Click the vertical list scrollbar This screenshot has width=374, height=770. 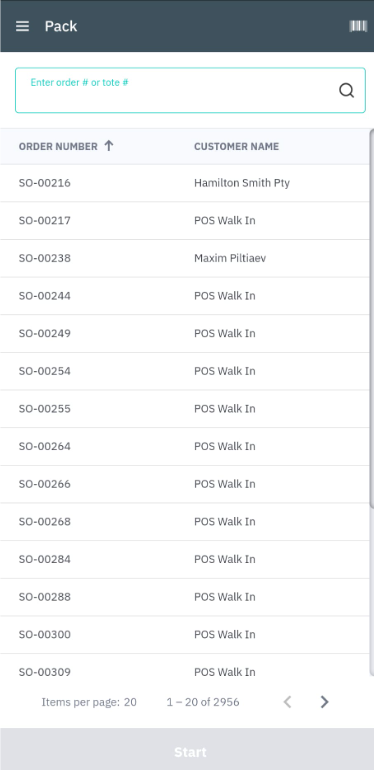click(x=372, y=319)
